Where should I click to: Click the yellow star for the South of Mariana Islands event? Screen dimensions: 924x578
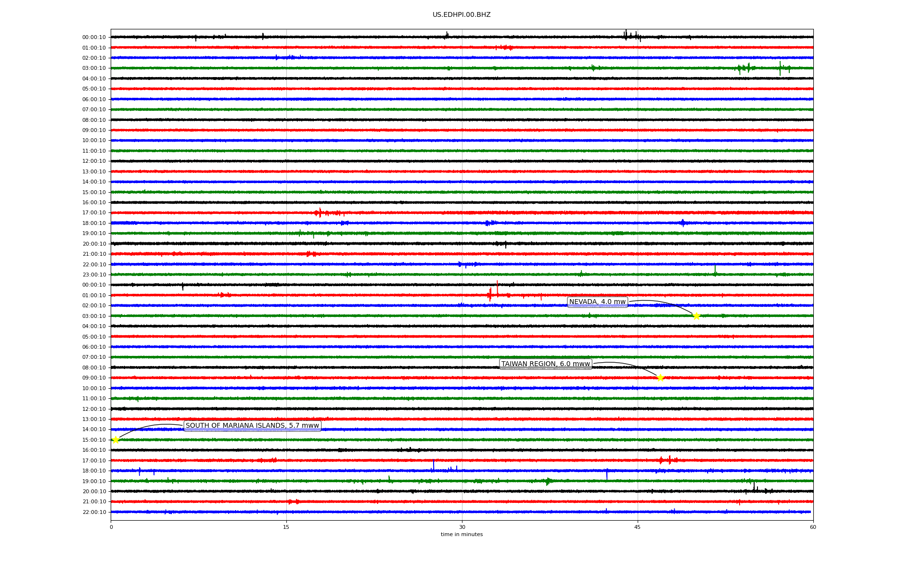pos(115,440)
